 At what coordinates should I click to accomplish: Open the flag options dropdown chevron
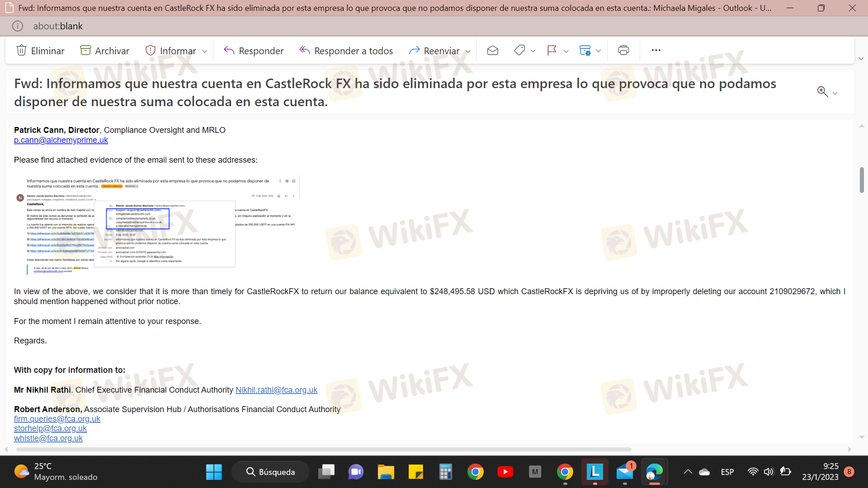point(566,51)
